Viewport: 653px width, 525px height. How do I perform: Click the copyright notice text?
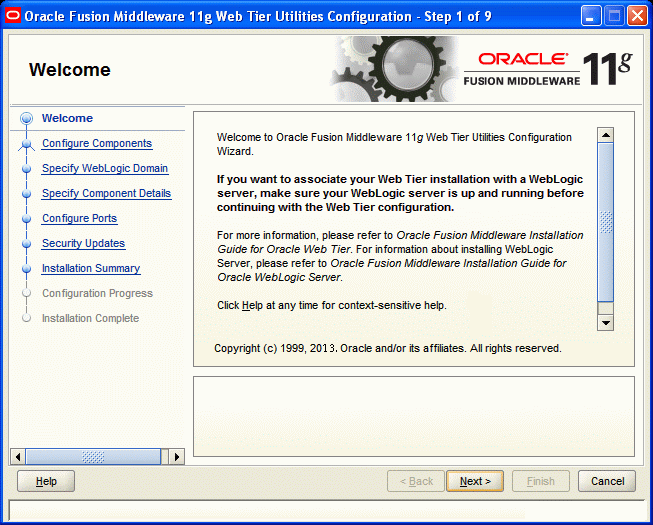tap(388, 348)
